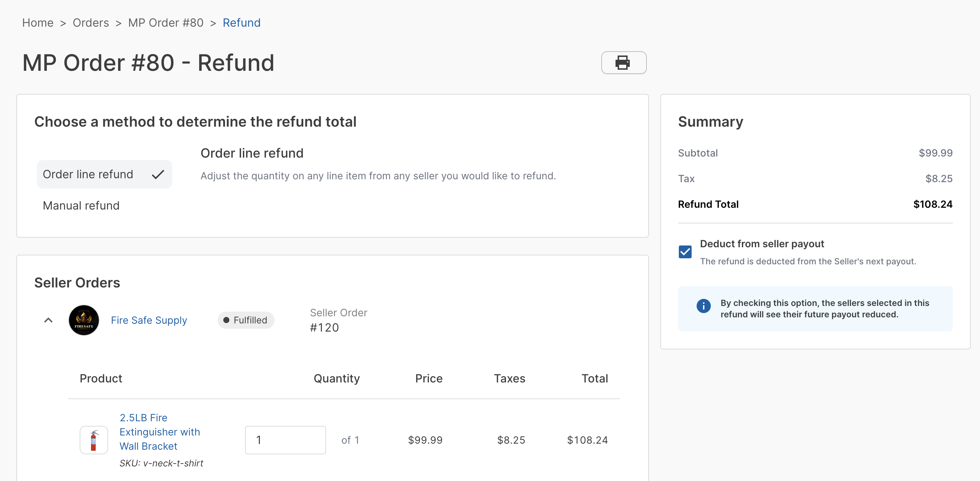Uncheck Deduct from seller payout checkbox
This screenshot has height=481, width=980.
pos(685,252)
